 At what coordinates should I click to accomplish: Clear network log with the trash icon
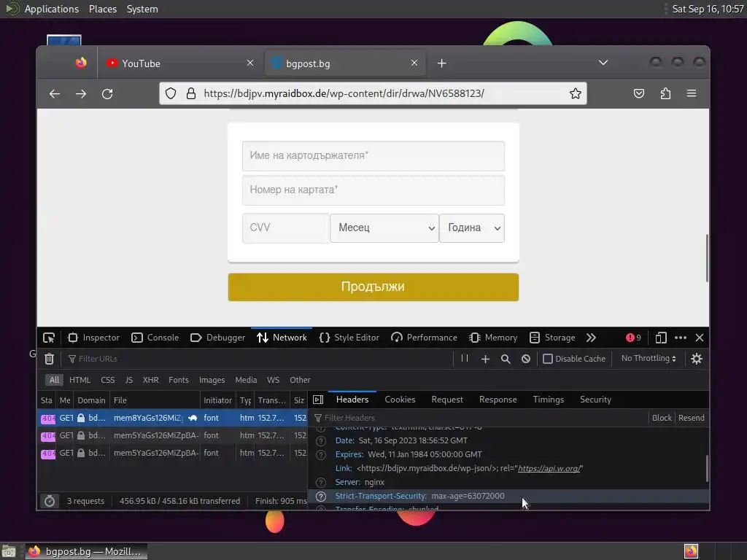point(49,359)
